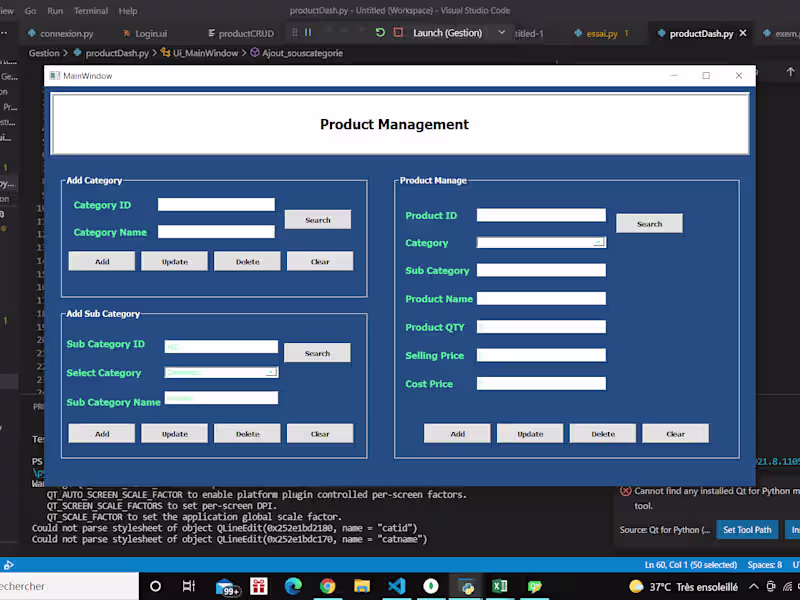Open Microsoft Edge from the taskbar
This screenshot has height=600, width=800.
pyautogui.click(x=291, y=586)
